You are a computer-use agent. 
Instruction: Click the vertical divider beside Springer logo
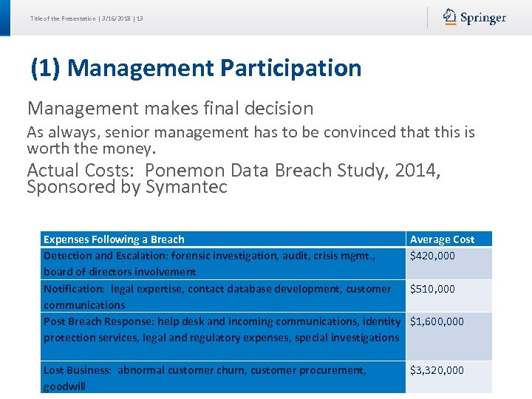(427, 18)
